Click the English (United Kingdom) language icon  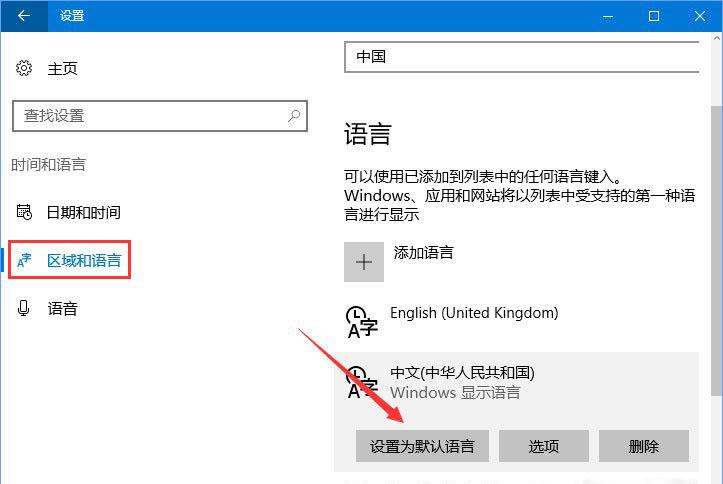click(362, 322)
